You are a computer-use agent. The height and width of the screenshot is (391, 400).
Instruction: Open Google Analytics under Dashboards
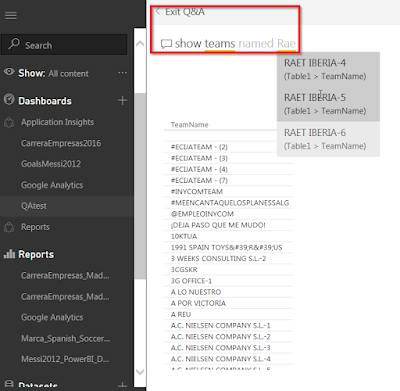coord(52,185)
